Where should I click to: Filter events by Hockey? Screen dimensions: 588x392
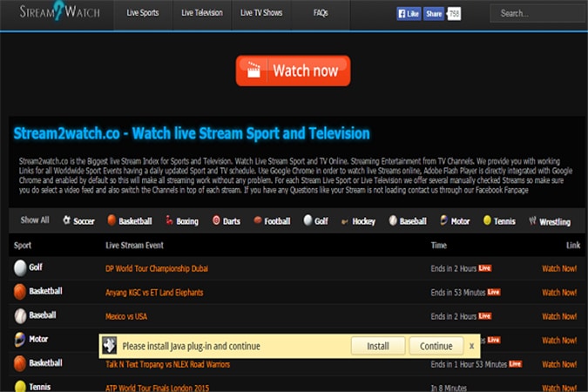point(358,221)
